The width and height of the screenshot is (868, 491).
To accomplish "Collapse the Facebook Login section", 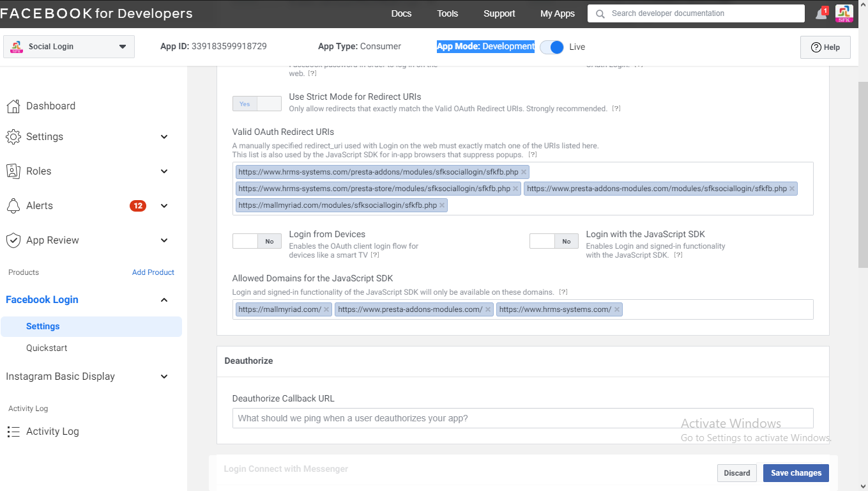I will (x=164, y=300).
